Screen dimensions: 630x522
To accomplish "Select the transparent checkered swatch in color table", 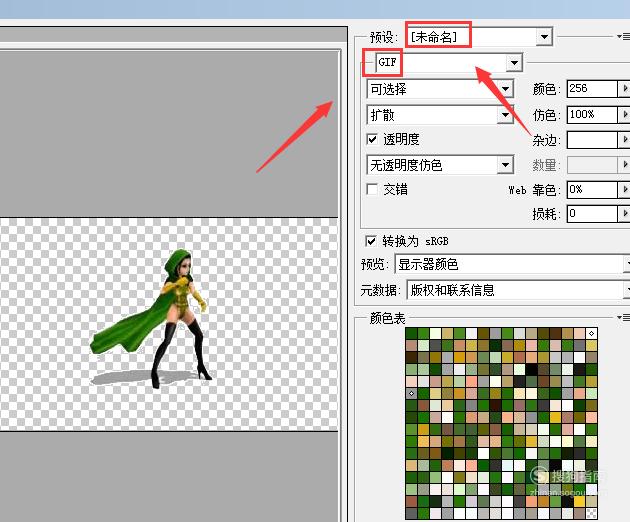I will 591,513.
